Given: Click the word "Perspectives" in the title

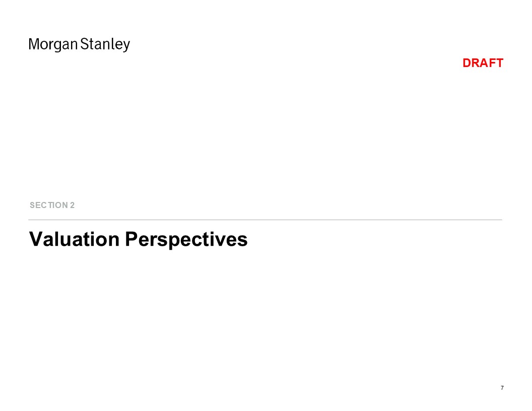Looking at the screenshot, I should (186, 239).
